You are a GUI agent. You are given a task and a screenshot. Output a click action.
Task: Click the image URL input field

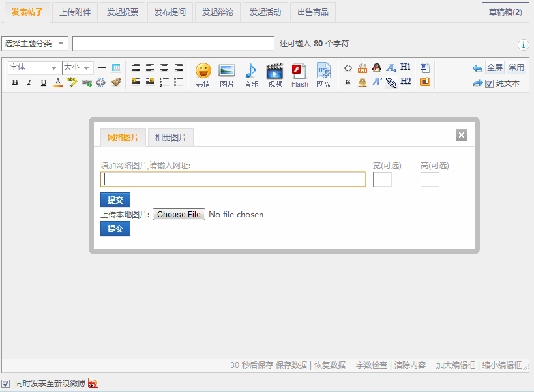(233, 179)
